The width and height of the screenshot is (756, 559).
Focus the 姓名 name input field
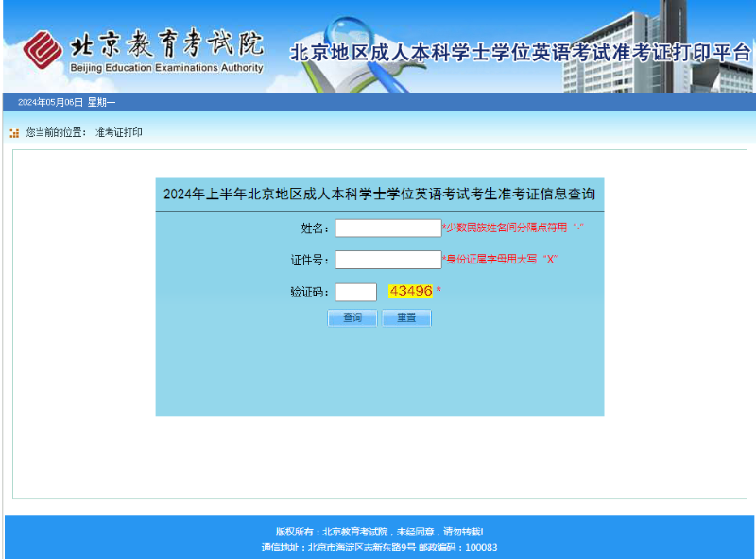[387, 229]
